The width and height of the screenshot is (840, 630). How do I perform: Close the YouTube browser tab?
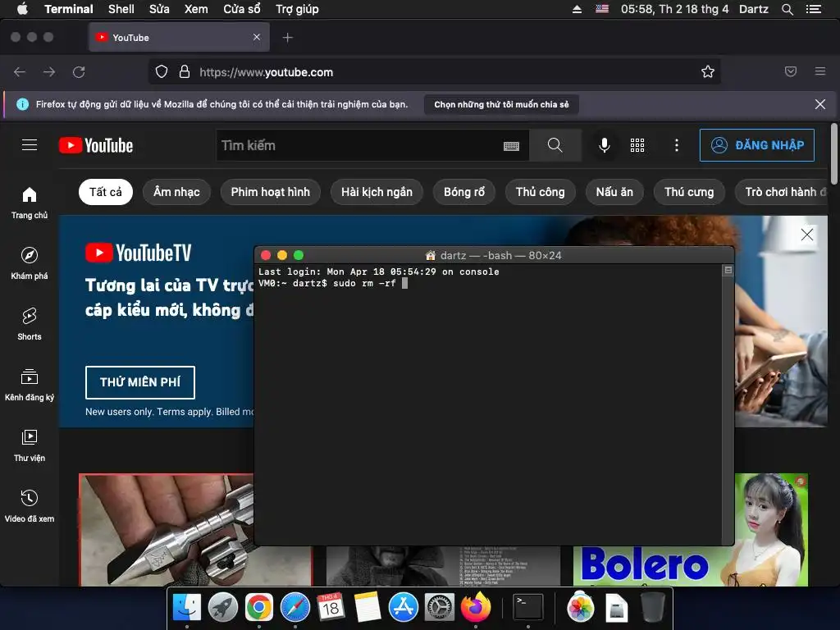257,37
